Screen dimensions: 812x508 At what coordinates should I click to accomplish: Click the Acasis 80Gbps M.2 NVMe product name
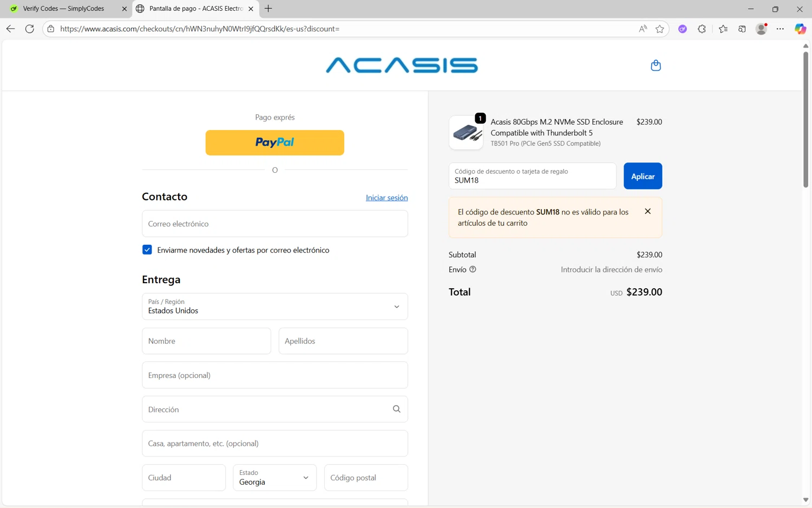(557, 127)
